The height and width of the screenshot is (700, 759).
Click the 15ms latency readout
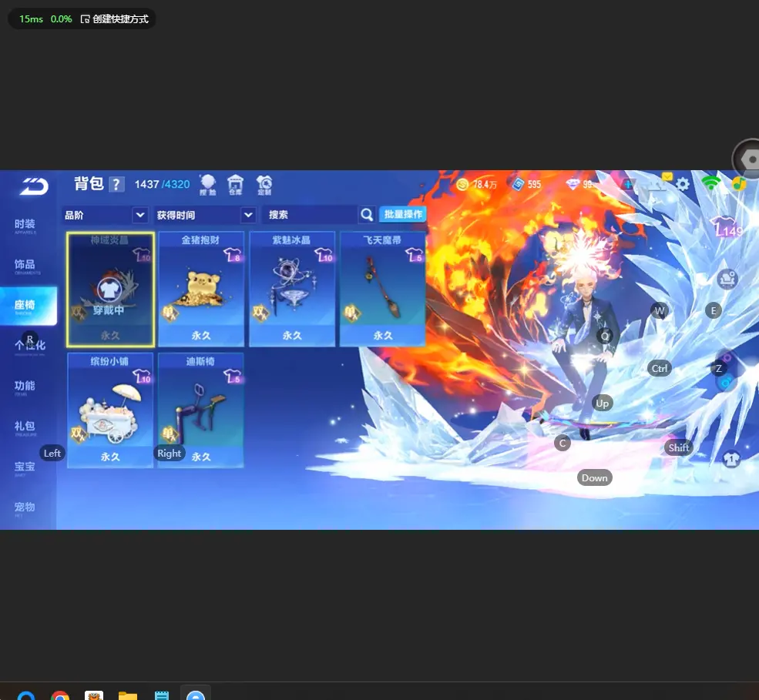(31, 18)
